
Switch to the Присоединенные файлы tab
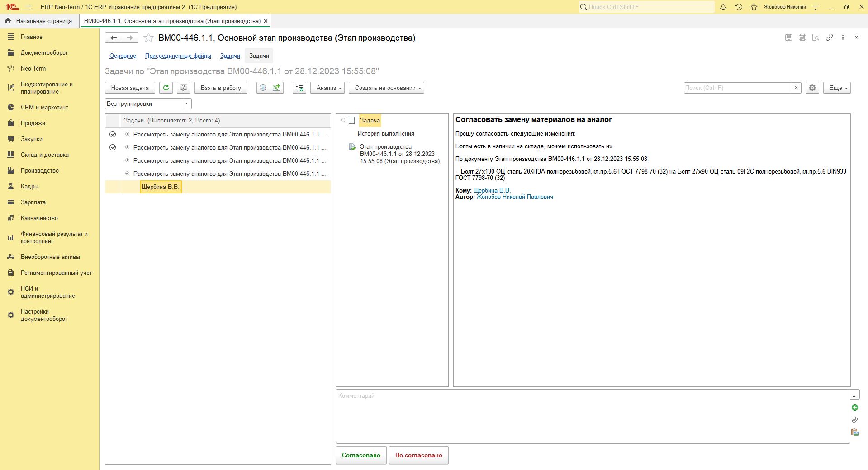tap(178, 56)
